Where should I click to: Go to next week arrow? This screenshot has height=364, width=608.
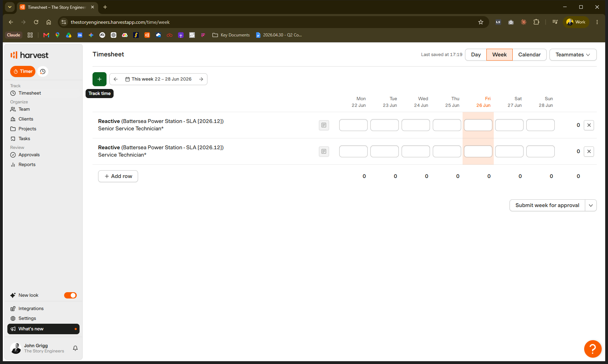coord(201,79)
